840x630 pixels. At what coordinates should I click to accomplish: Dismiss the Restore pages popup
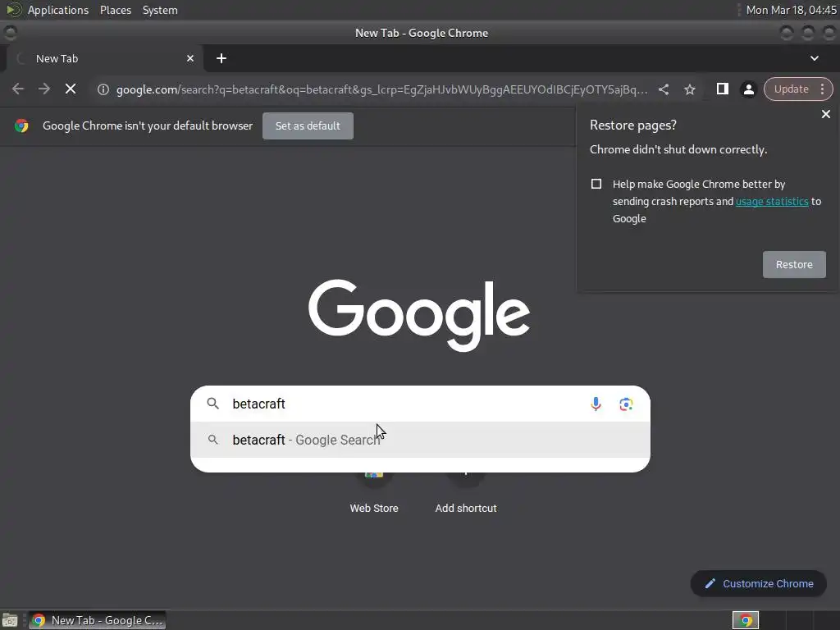[x=825, y=114]
